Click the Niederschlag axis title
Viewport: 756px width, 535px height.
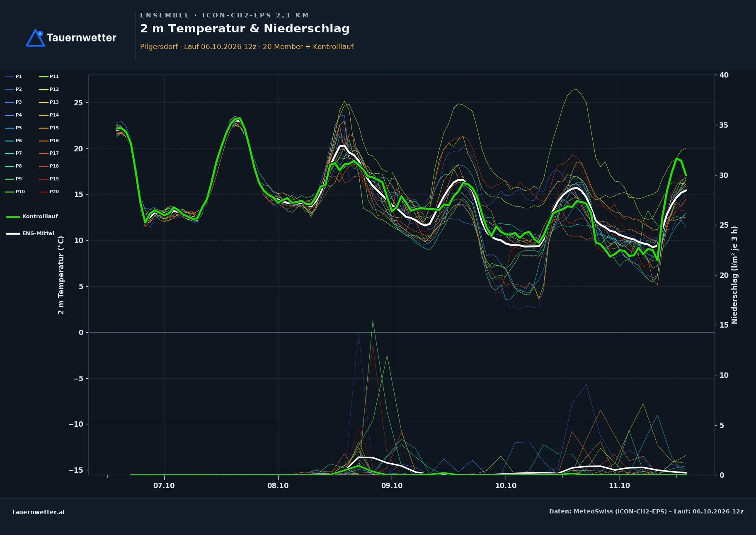point(734,275)
